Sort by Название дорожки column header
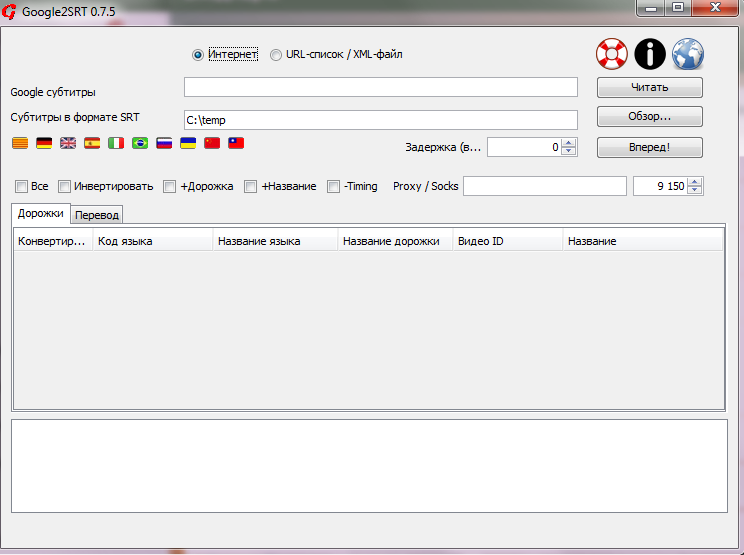The image size is (744, 555). pos(395,241)
